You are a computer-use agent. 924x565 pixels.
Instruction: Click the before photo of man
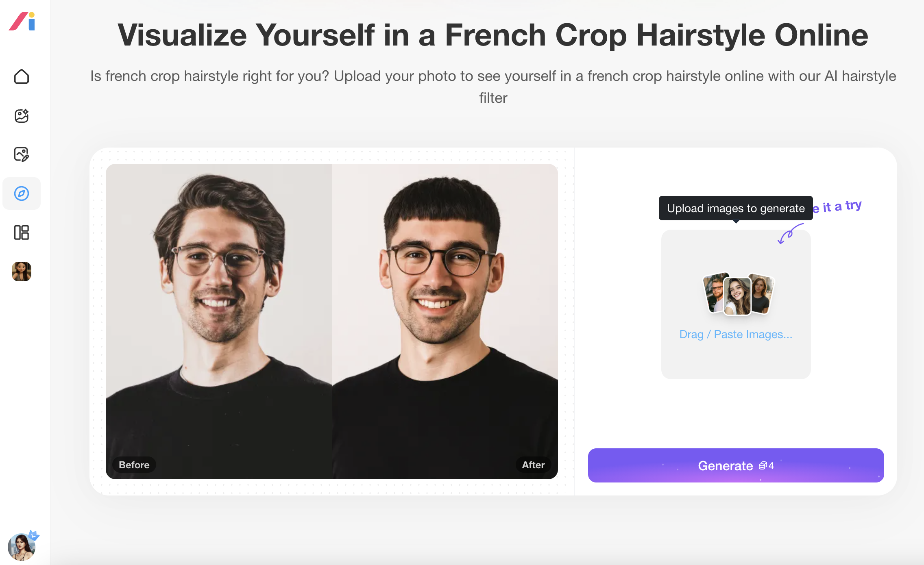(x=219, y=321)
